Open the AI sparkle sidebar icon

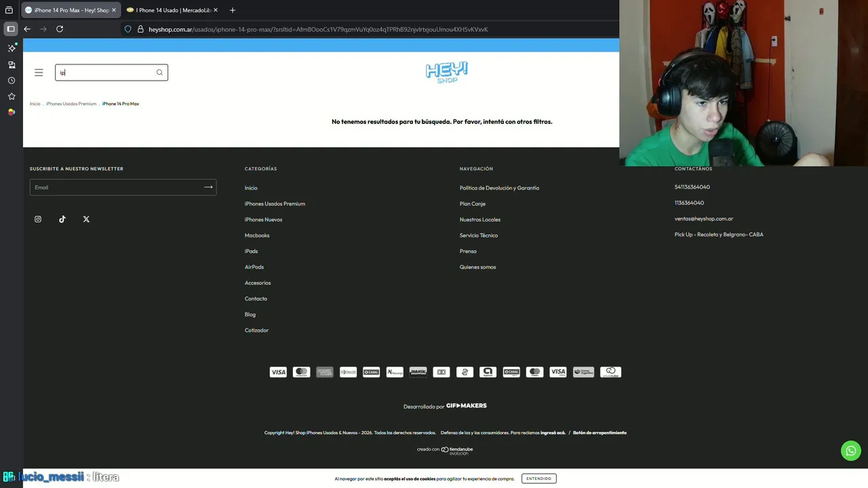(12, 48)
